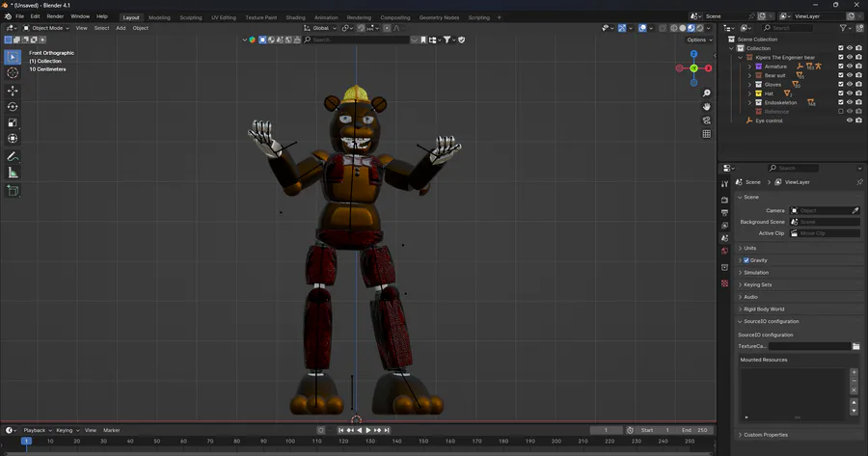Click the red X axis on the gizmo

point(708,68)
